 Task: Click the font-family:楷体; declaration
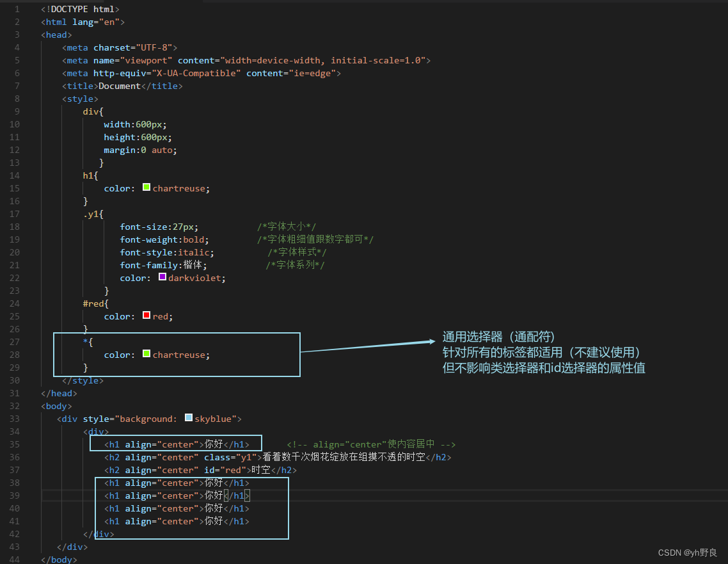163,265
